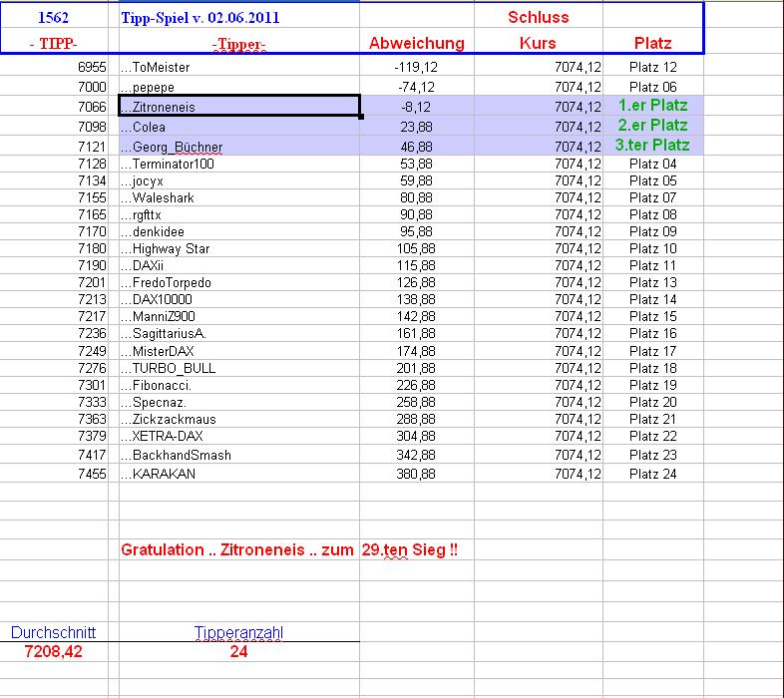Select the Fibonacci. cell
Screen dimensions: 784x698
239,386
